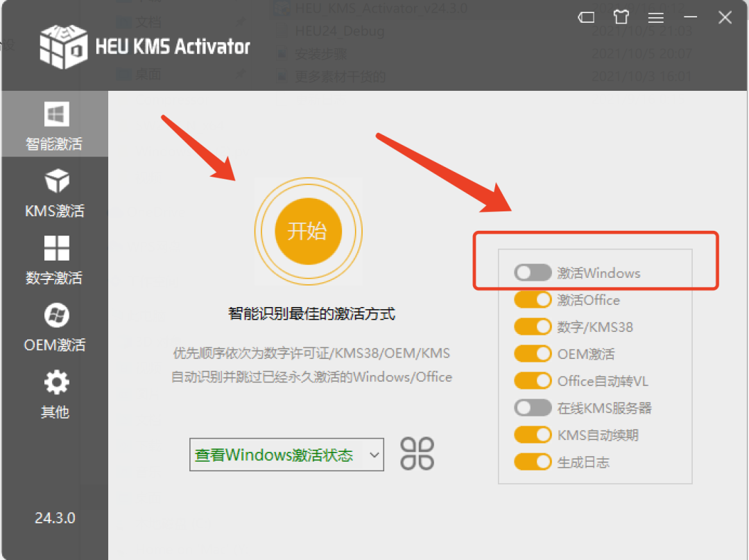Image resolution: width=749 pixels, height=560 pixels.
Task: Open the hamburger menu in title bar
Action: 655,18
